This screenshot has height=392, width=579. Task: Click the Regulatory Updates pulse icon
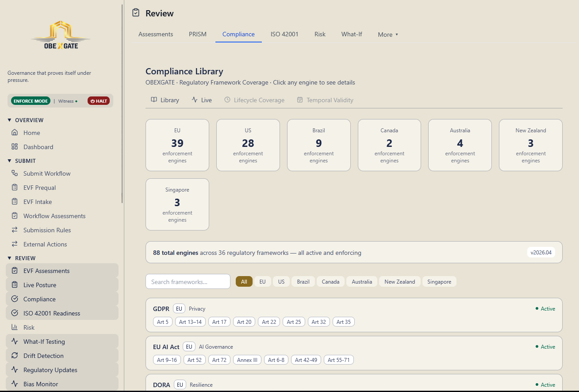tap(15, 370)
